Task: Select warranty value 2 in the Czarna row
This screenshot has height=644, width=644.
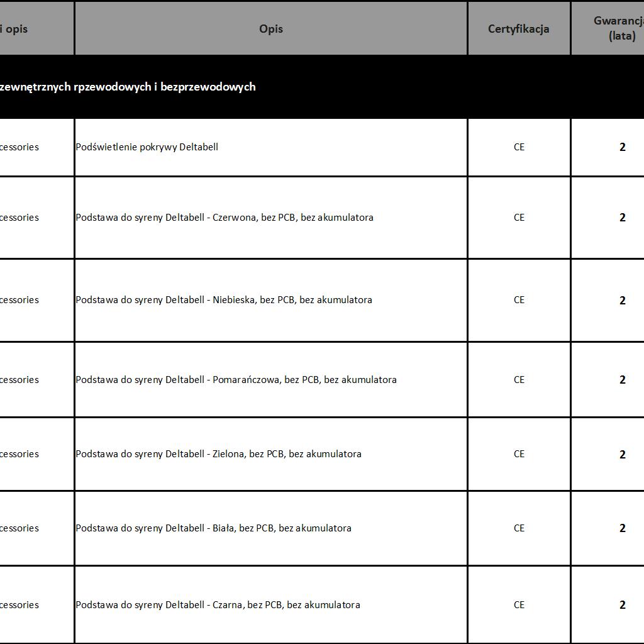Action: [608, 604]
